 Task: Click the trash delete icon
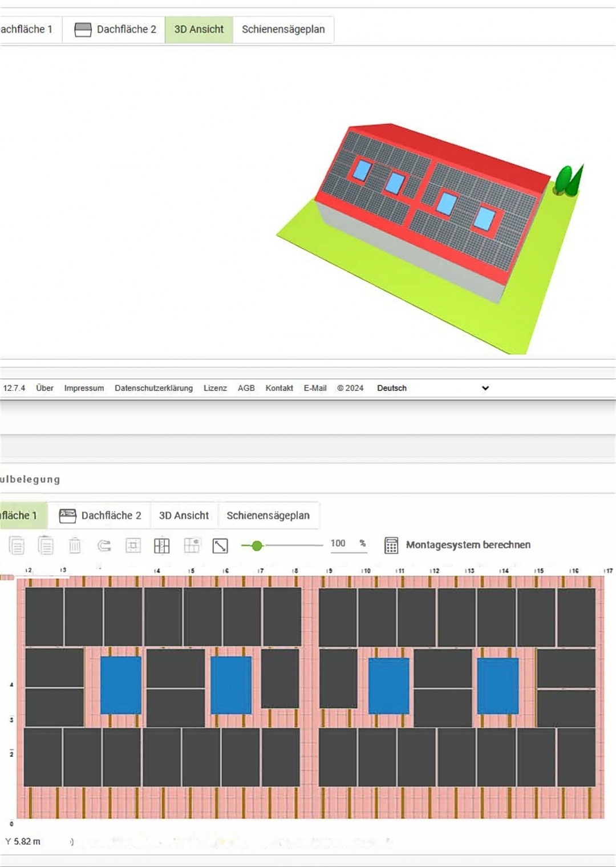75,546
